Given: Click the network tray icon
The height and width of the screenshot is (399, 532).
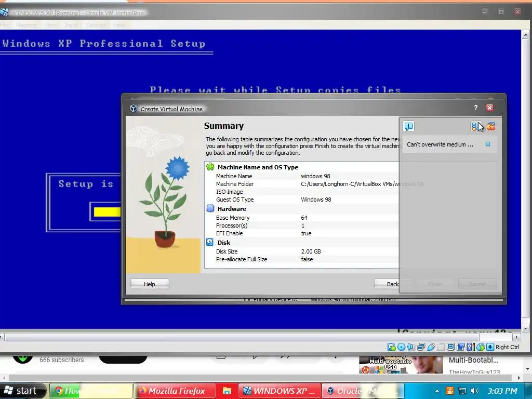Looking at the screenshot, I should tap(462, 391).
